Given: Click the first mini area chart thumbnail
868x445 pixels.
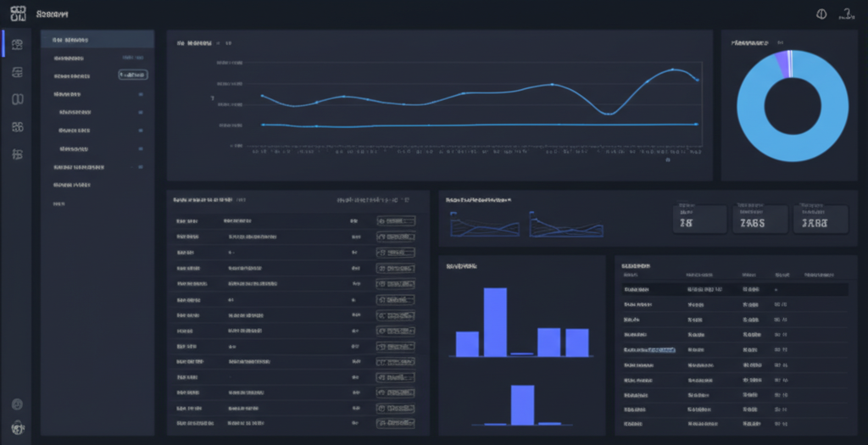Looking at the screenshot, I should tap(484, 224).
